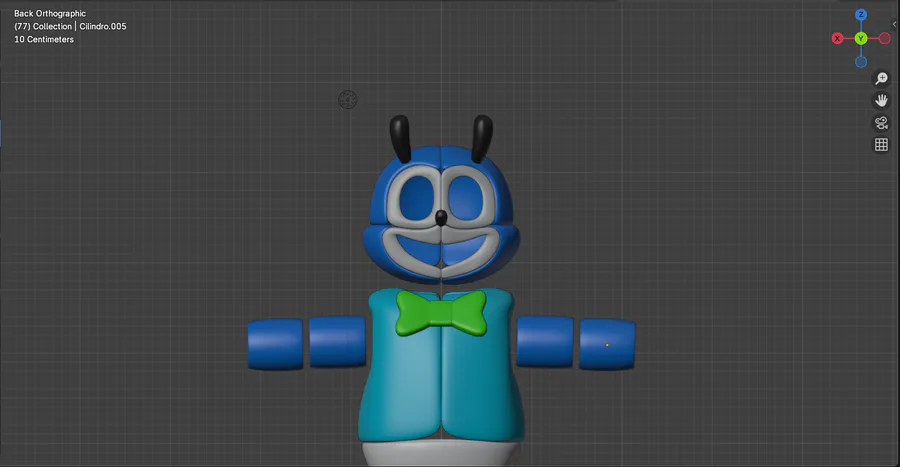Click the negative X axis circle on the gizmo
This screenshot has width=900, height=467.
click(885, 38)
